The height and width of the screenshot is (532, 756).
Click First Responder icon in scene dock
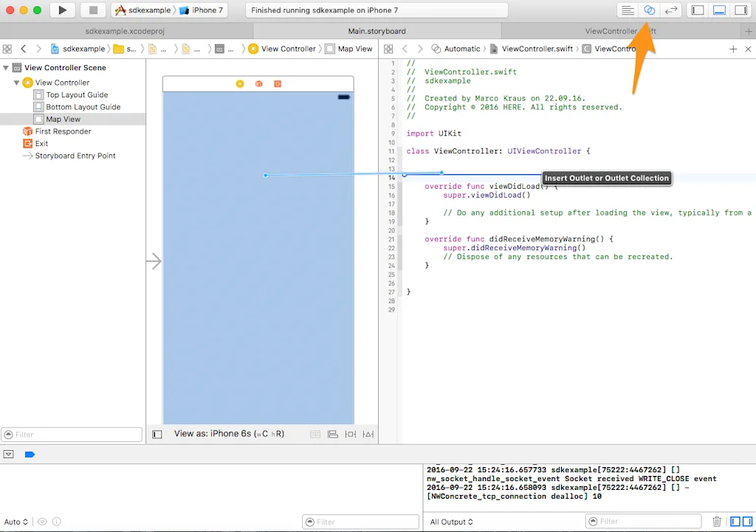(258, 84)
